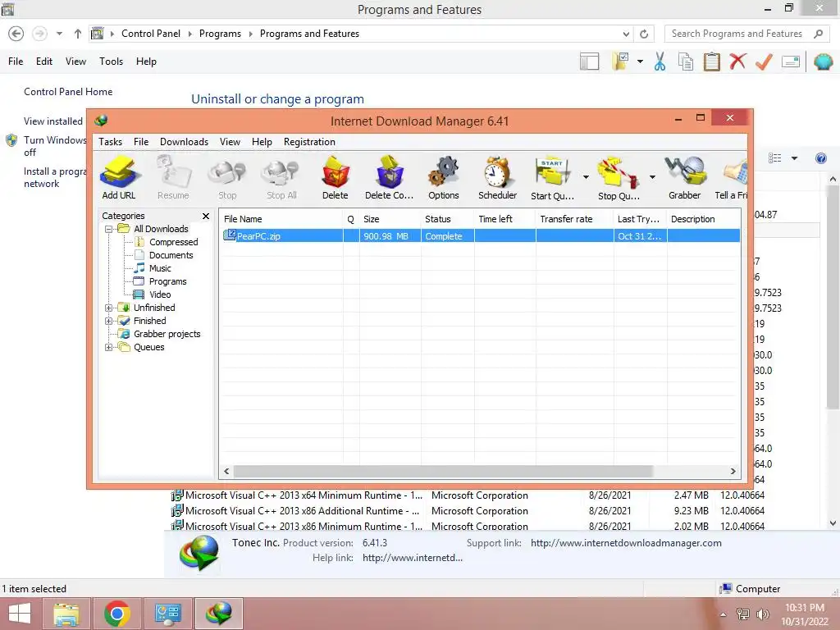Screen dimensions: 840x630
Task: Click the globe icon in Programs and Features toolbar
Action: point(824,62)
